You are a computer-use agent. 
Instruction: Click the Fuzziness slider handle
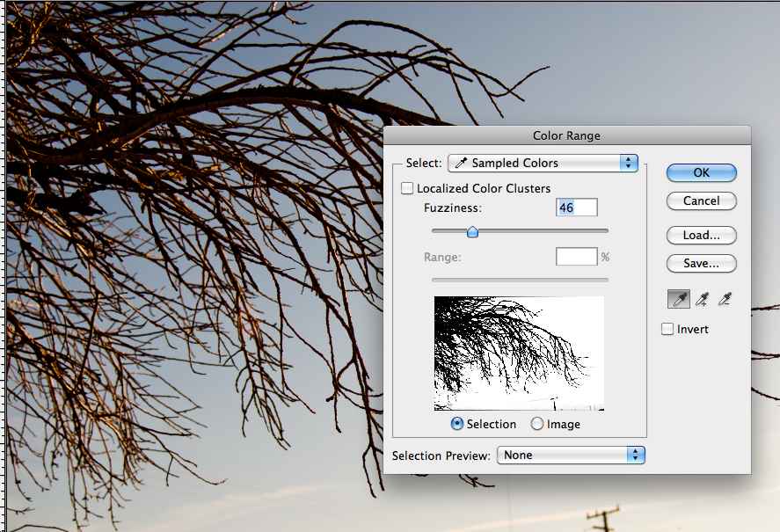coord(472,232)
